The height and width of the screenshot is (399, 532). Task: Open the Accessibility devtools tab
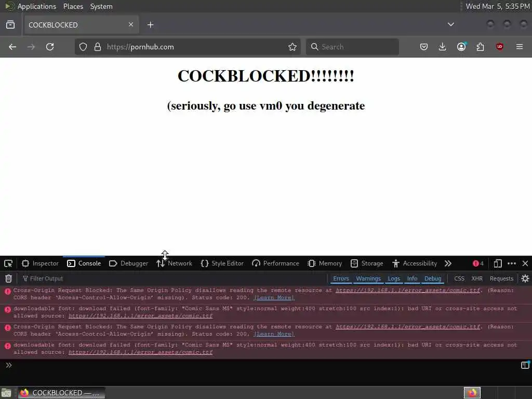coord(415,263)
